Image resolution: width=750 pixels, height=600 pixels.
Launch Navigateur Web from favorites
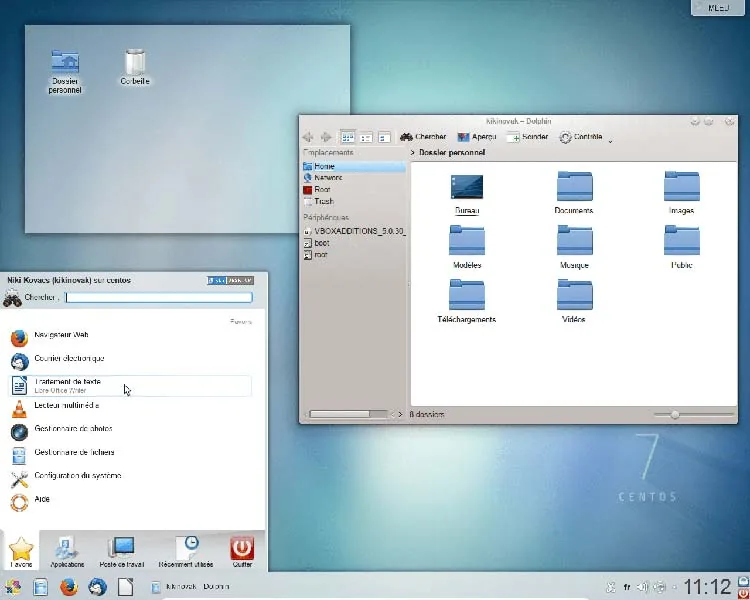130,338
